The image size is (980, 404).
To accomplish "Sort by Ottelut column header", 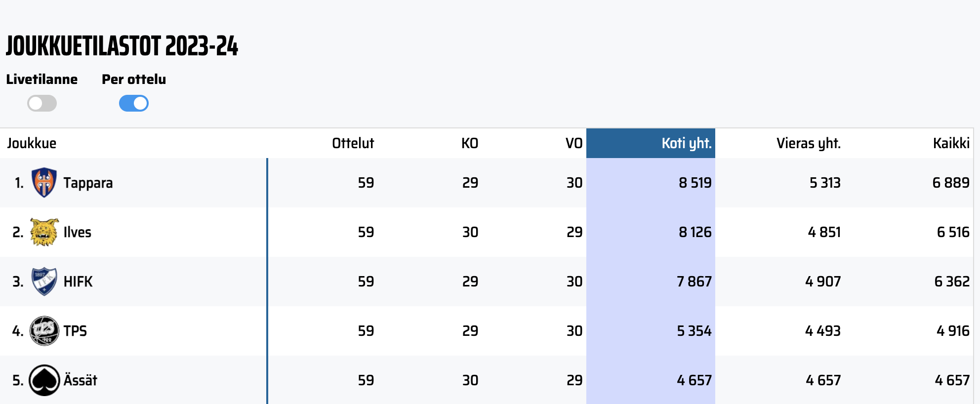I will [x=353, y=143].
